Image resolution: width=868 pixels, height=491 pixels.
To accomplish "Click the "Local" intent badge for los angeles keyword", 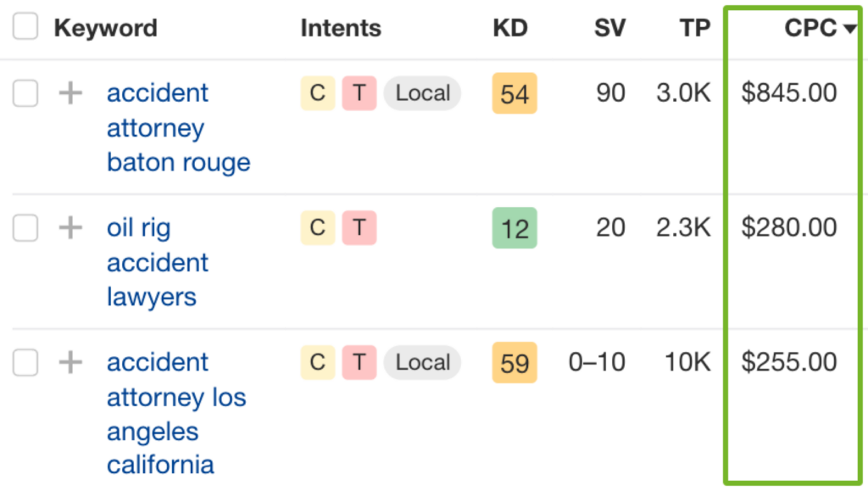I will click(422, 362).
